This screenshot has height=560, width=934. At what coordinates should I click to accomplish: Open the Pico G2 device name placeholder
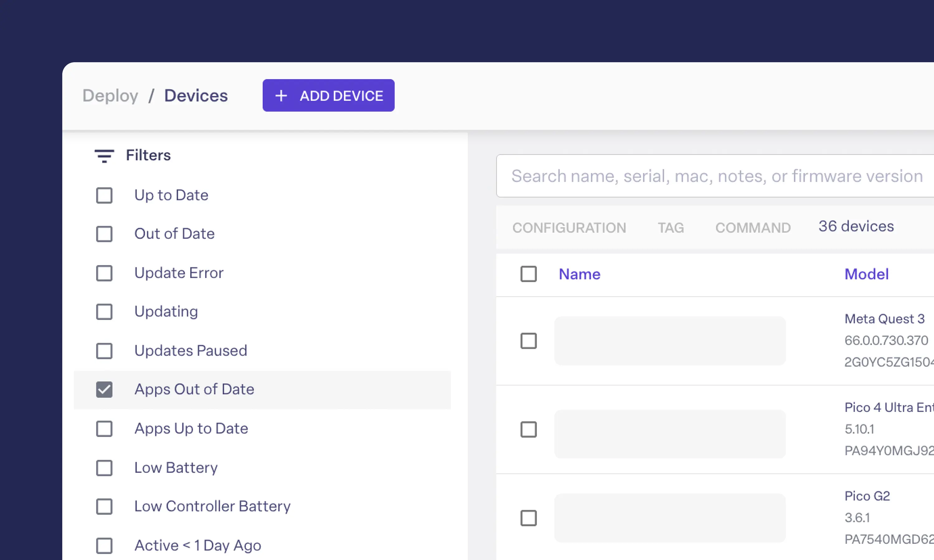670,518
